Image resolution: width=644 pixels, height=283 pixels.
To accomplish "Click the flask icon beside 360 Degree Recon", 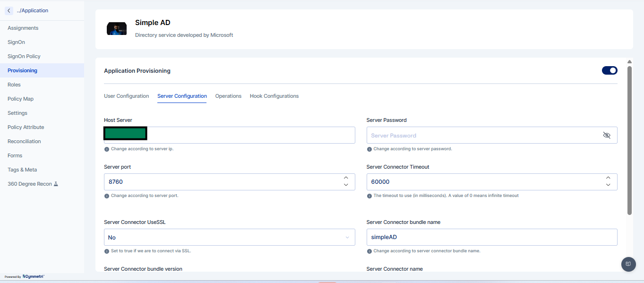I will [x=56, y=184].
